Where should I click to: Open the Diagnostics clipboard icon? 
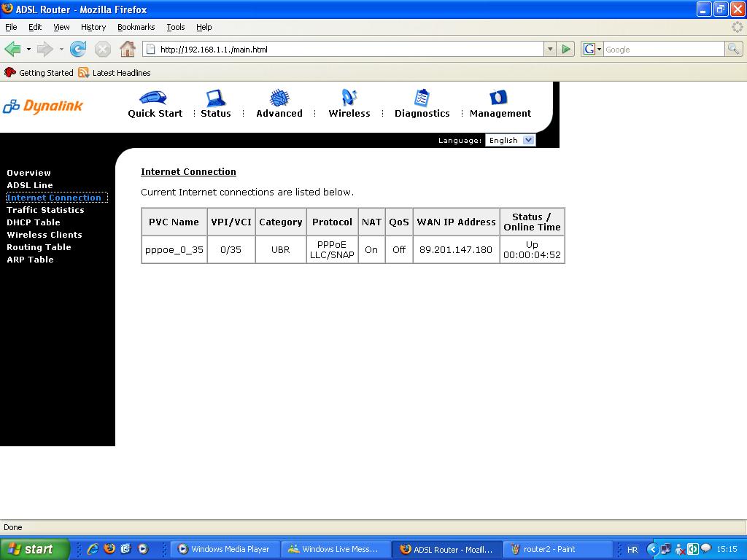[x=422, y=98]
